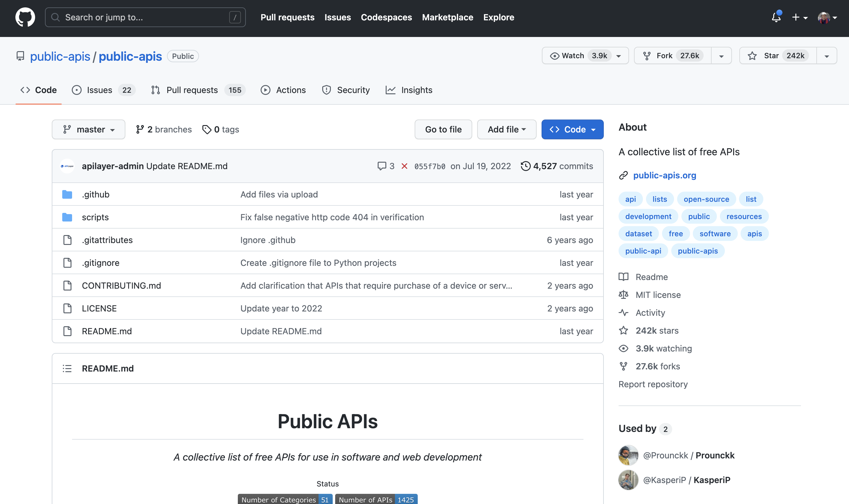Fork the repository
The width and height of the screenshot is (849, 504).
pos(673,56)
